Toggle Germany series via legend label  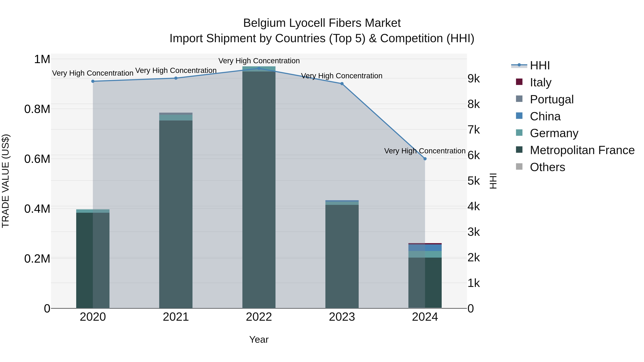(x=554, y=133)
